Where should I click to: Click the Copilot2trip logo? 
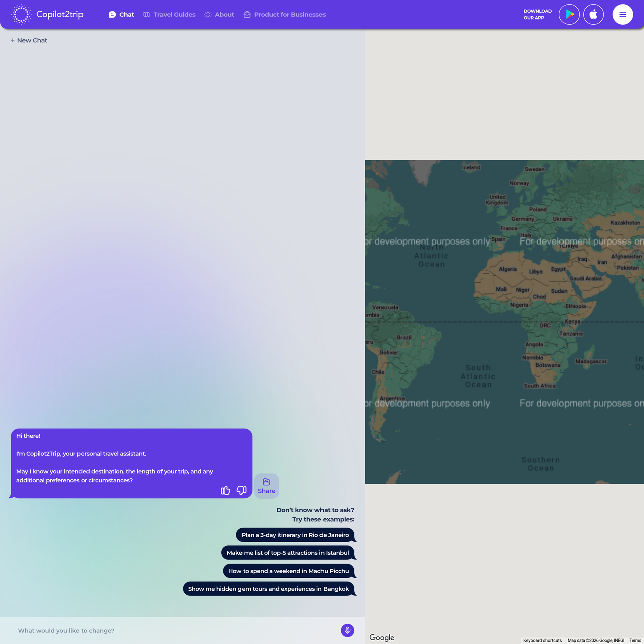tap(47, 14)
